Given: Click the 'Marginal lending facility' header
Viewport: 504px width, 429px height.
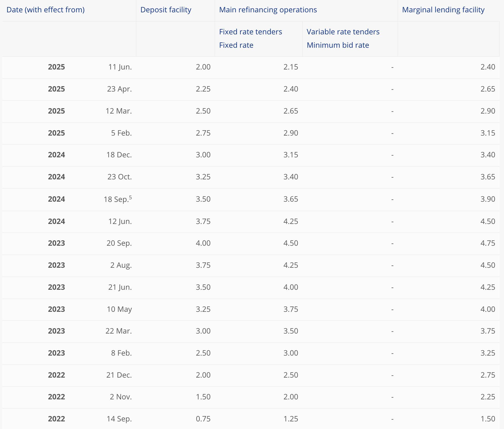Looking at the screenshot, I should (443, 10).
